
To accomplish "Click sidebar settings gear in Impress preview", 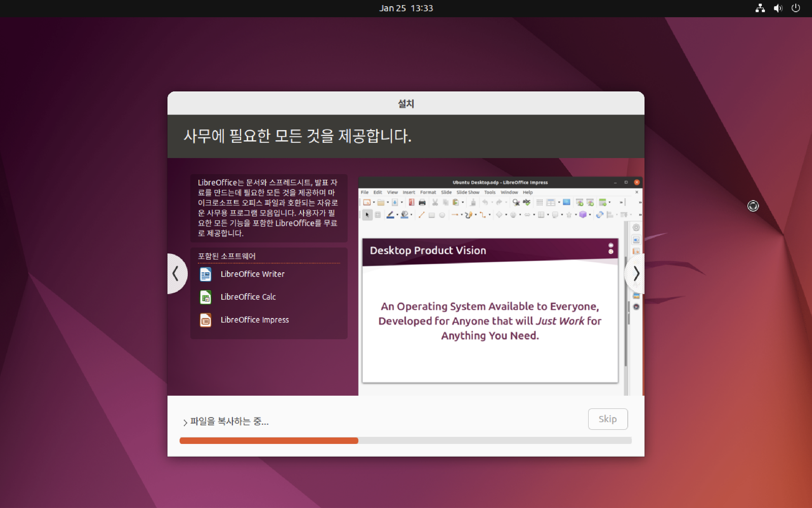I will click(x=636, y=227).
